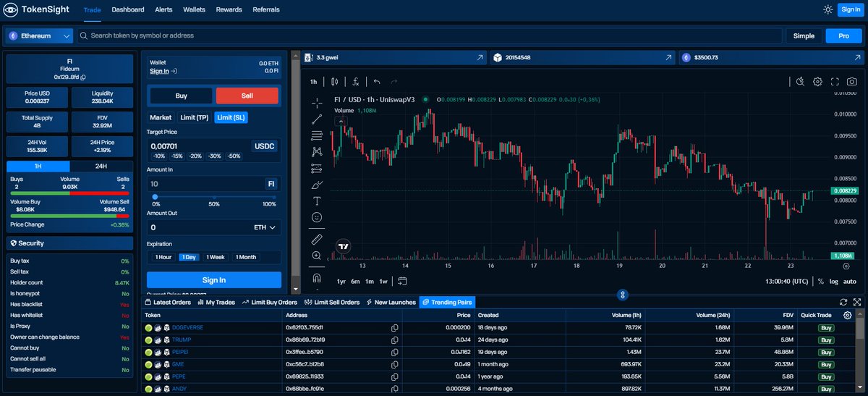Open the Dashboard page
This screenshot has height=396, width=868.
coord(128,9)
